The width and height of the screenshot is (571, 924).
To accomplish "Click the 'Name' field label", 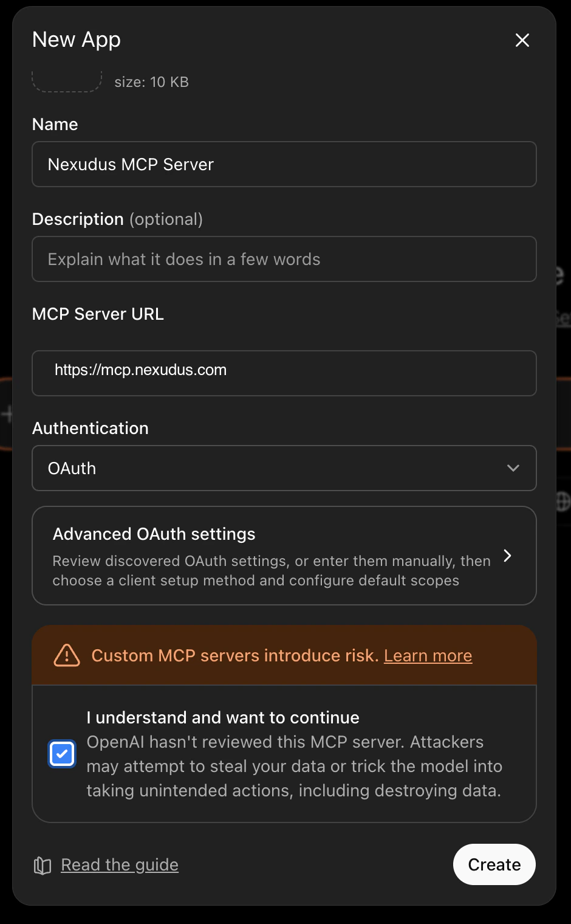I will (x=55, y=124).
